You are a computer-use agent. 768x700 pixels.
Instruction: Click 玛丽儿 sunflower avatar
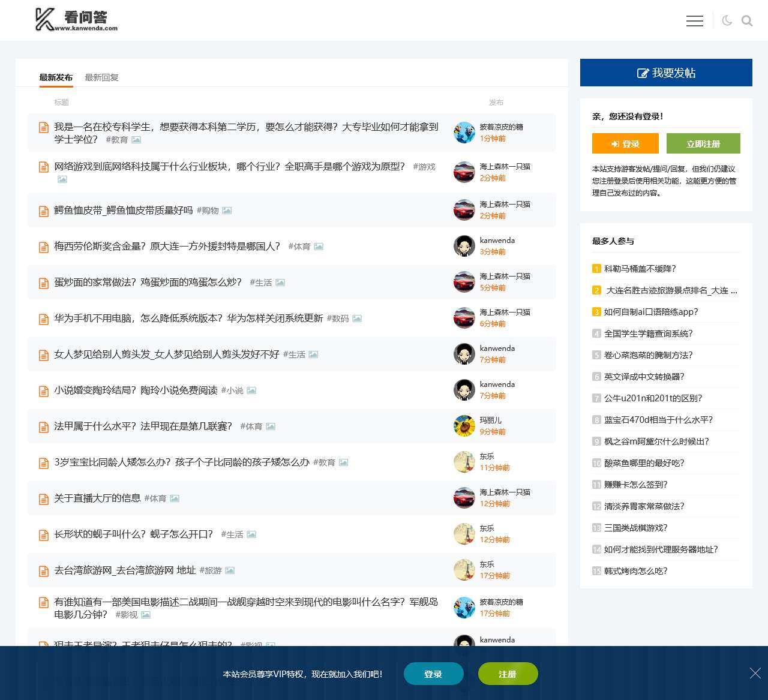pos(464,426)
